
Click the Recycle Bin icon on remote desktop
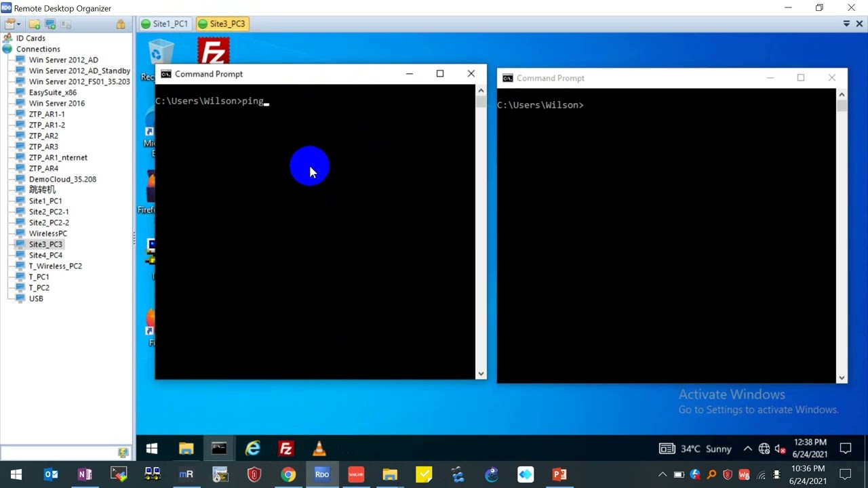(x=161, y=53)
